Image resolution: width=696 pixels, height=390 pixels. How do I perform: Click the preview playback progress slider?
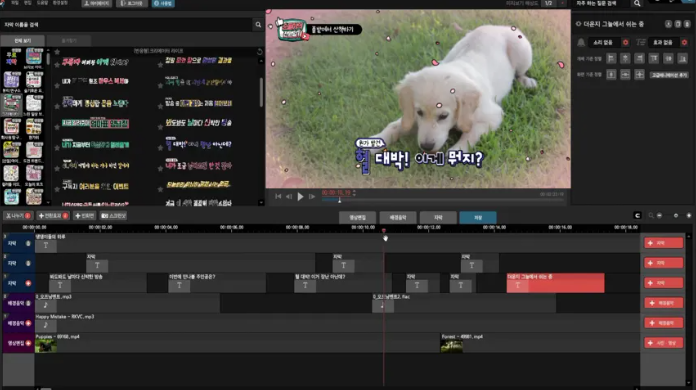[443, 201]
